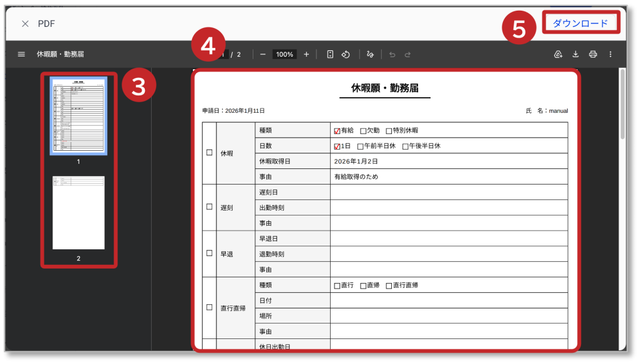Toggle the 有給 checkbox

(x=337, y=131)
